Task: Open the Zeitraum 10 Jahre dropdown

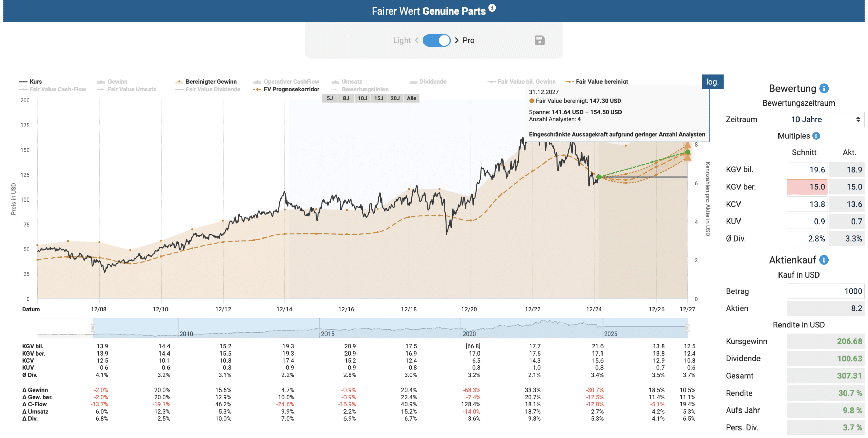Action: pos(825,119)
